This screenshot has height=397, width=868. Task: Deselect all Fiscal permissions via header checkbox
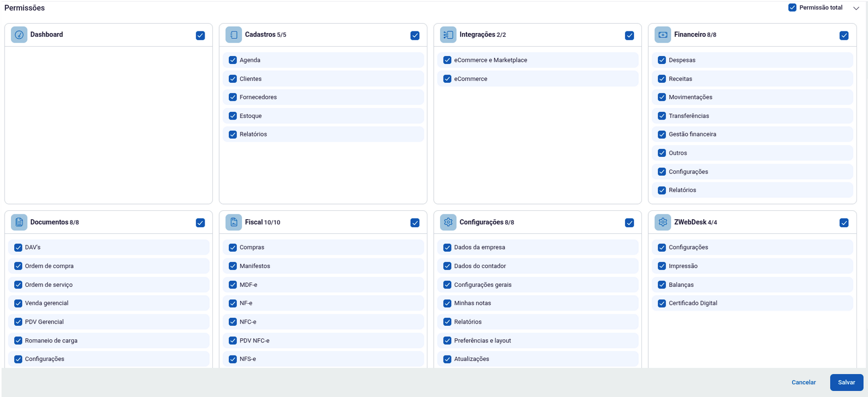pyautogui.click(x=415, y=223)
